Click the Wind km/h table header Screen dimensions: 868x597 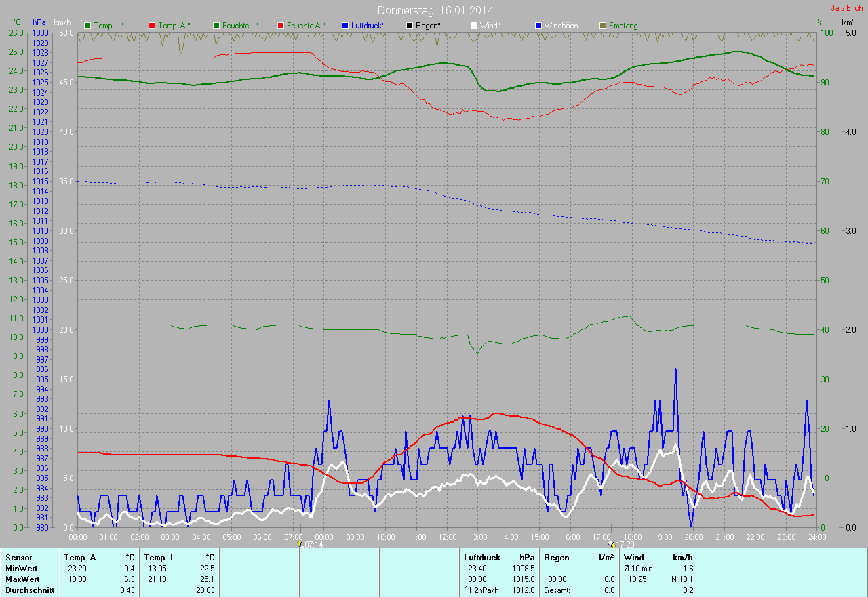click(x=634, y=558)
